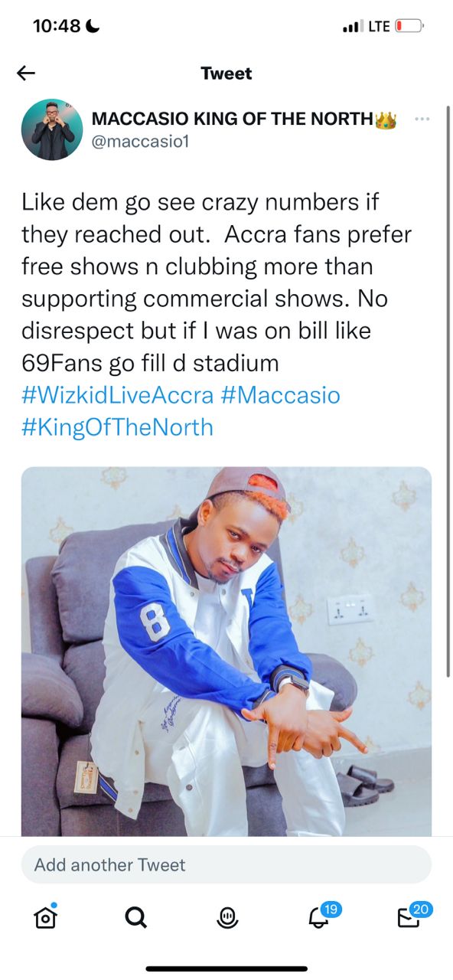Open Spaces via the microphone icon
Image resolution: width=453 pixels, height=980 pixels.
pyautogui.click(x=226, y=916)
